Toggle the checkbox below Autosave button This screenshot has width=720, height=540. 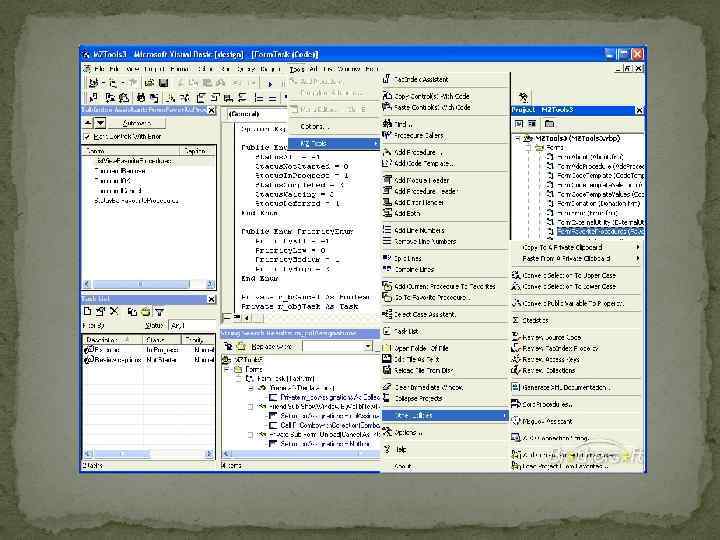click(87, 136)
